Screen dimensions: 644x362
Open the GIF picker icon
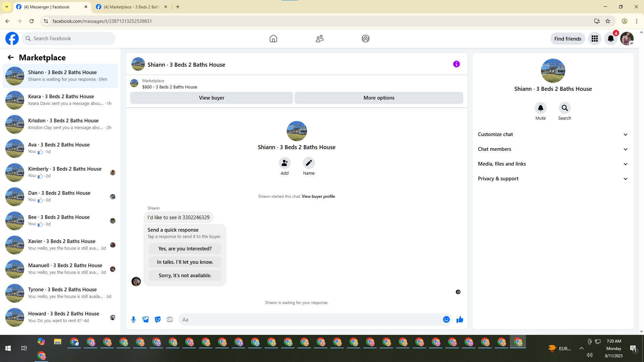(170, 319)
